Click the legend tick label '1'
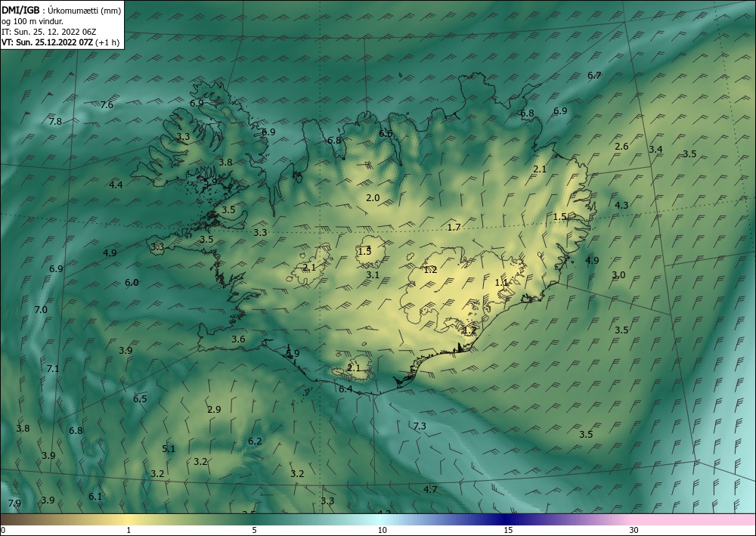 [129, 530]
